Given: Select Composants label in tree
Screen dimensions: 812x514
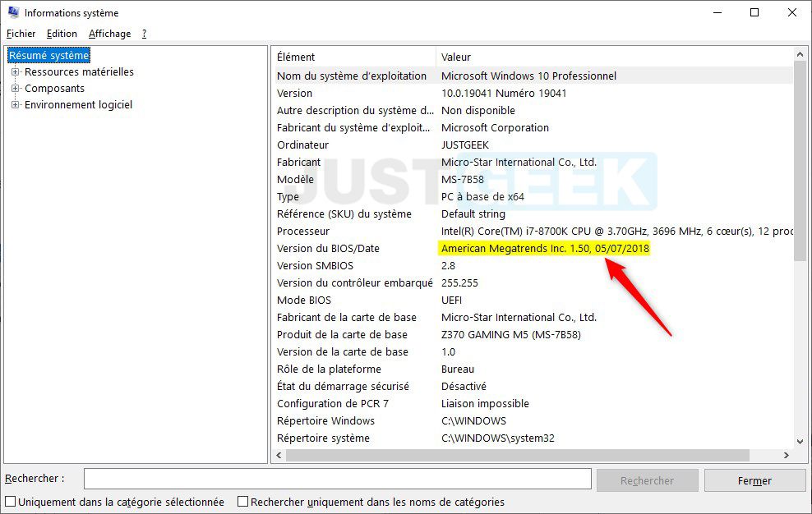Looking at the screenshot, I should click(54, 89).
